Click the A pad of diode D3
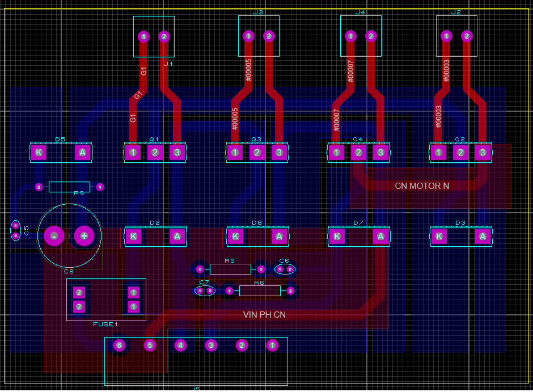The width and height of the screenshot is (533, 392). 483,237
